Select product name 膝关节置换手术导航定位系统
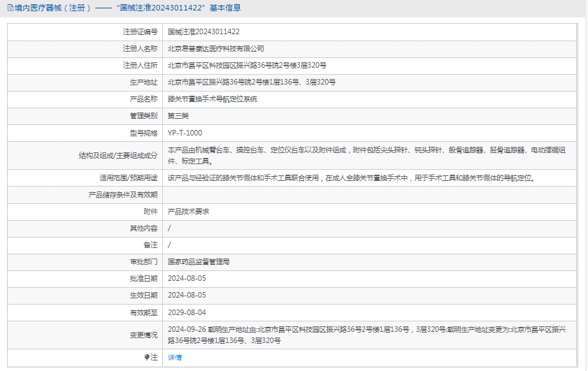The height and width of the screenshot is (371, 588). [212, 99]
